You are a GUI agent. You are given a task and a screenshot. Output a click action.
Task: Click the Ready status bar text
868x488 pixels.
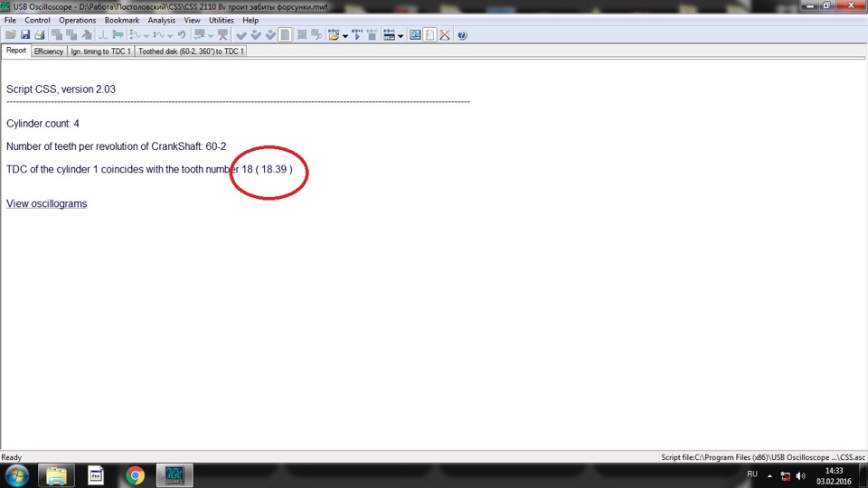pyautogui.click(x=11, y=457)
